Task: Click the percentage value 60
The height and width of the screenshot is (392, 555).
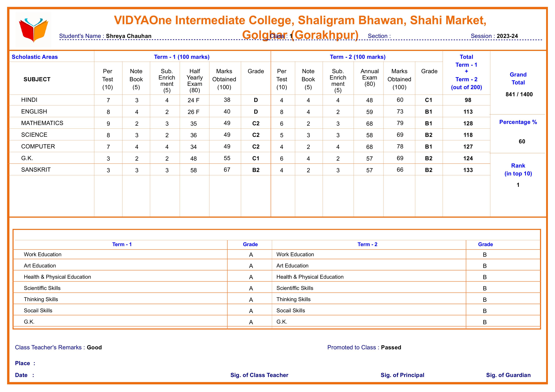Action: coord(522,141)
